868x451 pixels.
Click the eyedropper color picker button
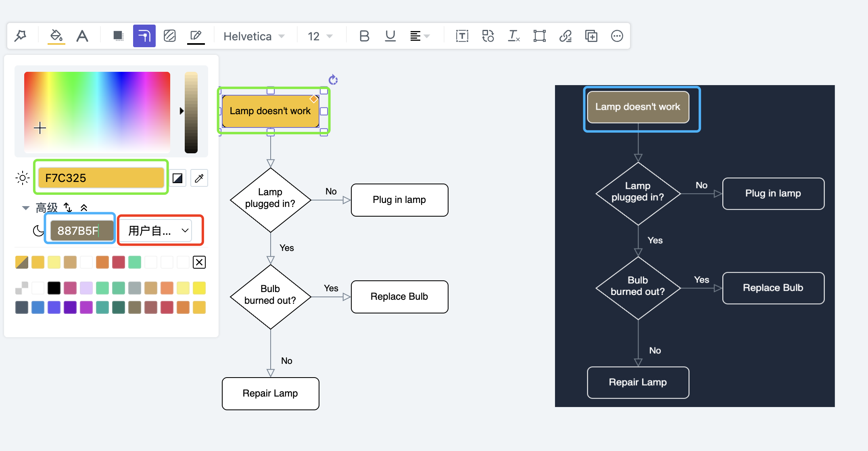point(199,178)
